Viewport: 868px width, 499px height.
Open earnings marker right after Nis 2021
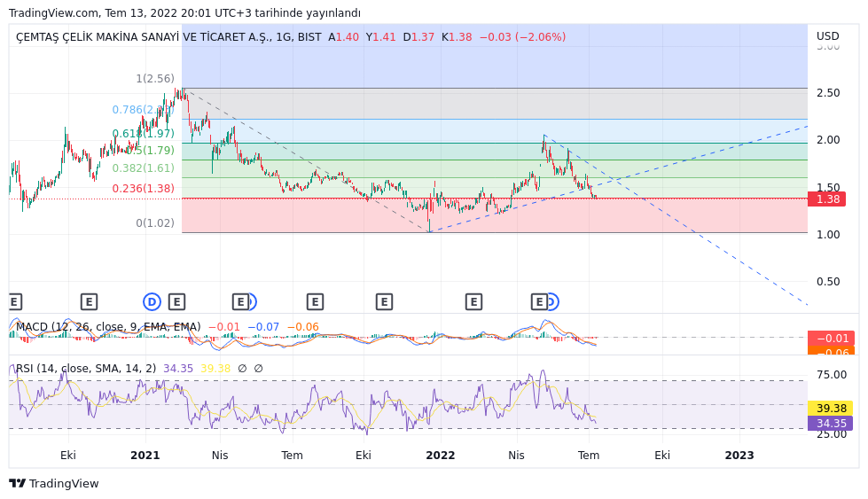240,302
